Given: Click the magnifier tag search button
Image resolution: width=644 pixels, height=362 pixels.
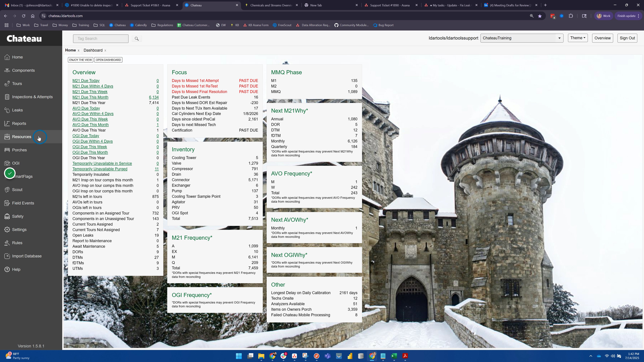Looking at the screenshot, I should point(137,39).
